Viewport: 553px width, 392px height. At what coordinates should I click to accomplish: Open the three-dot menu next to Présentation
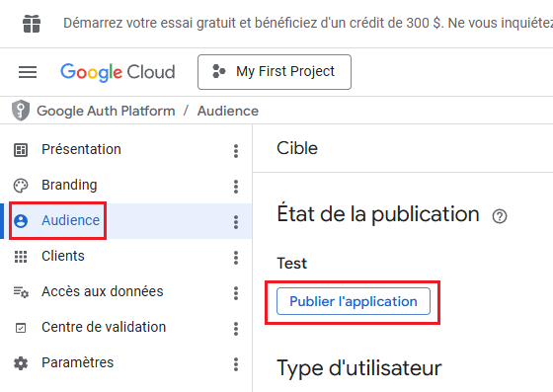236,150
